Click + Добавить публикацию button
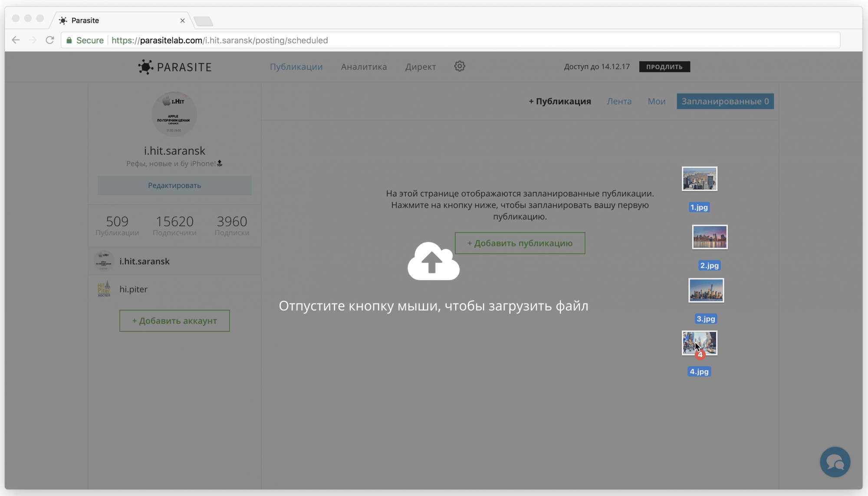Screen dimensions: 868x496 point(519,243)
